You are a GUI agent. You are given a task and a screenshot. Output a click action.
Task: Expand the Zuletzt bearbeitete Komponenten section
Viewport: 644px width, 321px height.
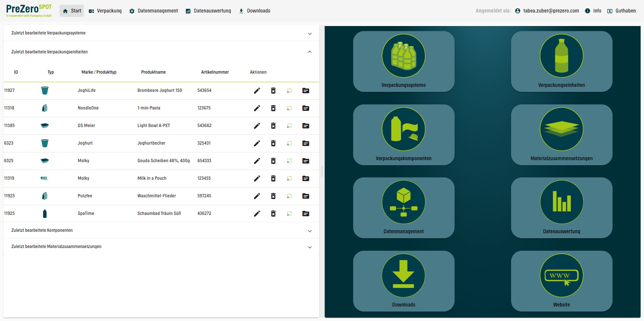(x=161, y=230)
